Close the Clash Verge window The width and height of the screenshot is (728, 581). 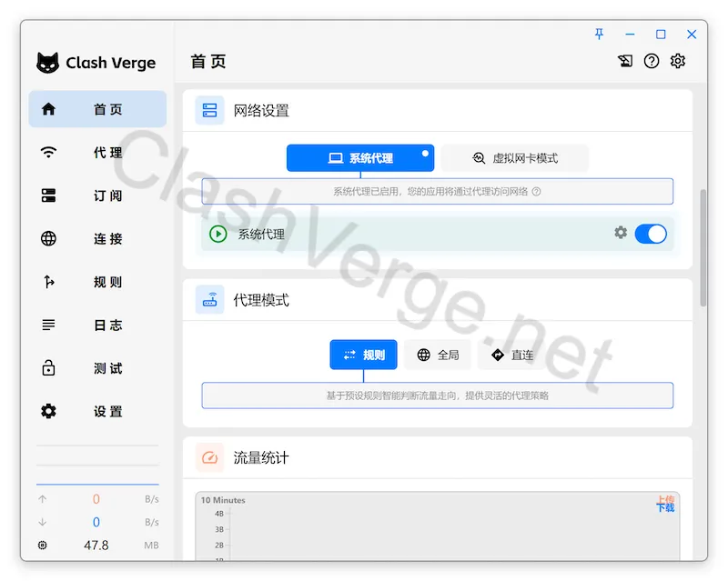click(692, 35)
